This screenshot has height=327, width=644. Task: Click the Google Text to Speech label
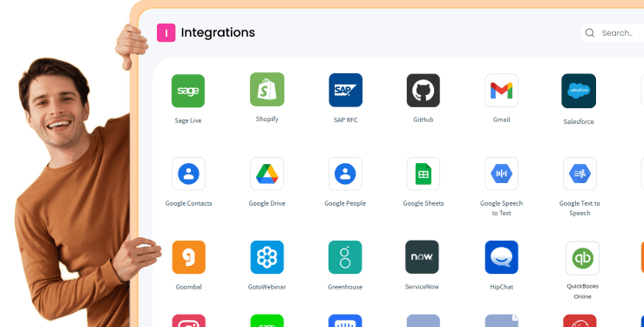coord(580,208)
